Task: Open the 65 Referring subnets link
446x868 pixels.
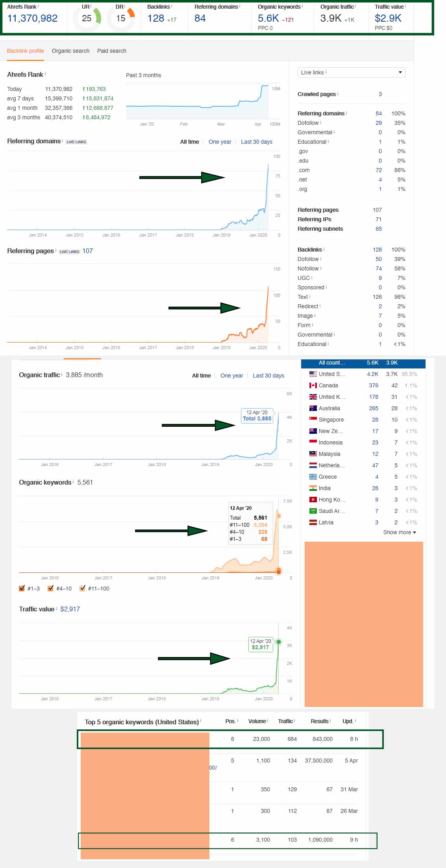Action: pos(379,229)
